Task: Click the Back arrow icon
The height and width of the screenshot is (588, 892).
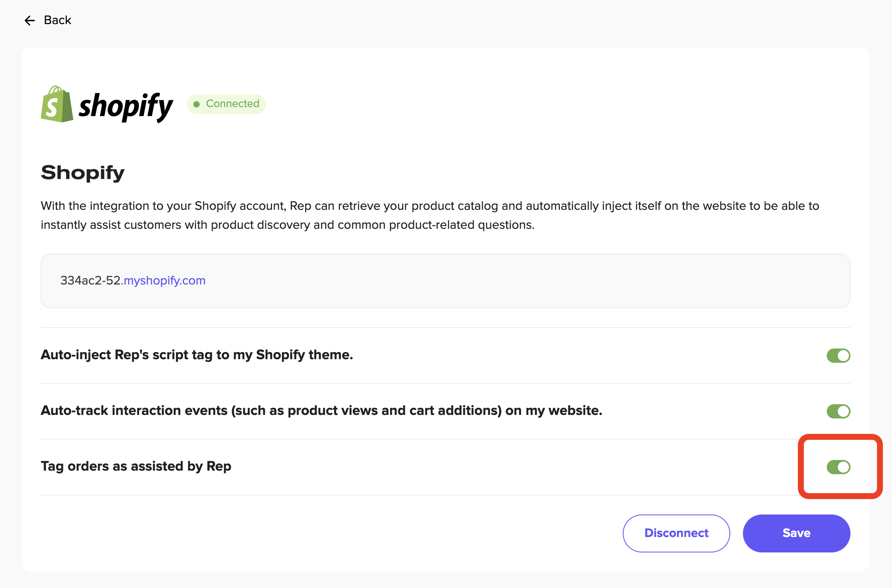Action: (x=30, y=21)
